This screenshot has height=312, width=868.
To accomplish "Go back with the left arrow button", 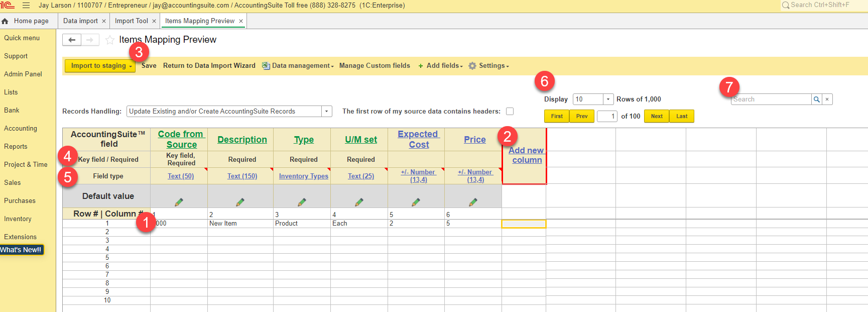I will [x=72, y=40].
